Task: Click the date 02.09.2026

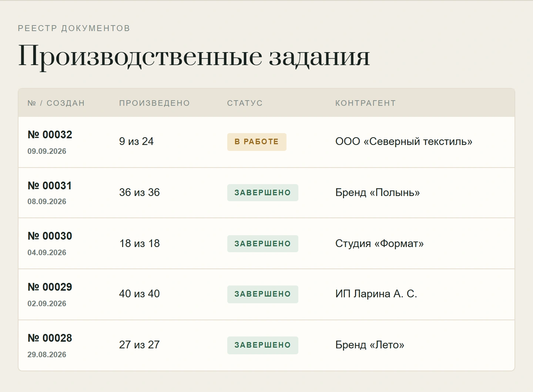Action: click(47, 304)
